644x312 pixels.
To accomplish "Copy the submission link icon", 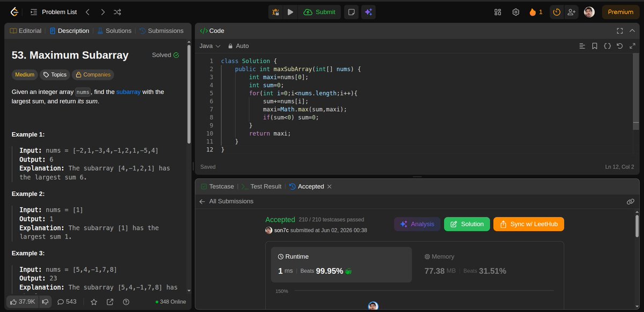I will click(x=631, y=201).
